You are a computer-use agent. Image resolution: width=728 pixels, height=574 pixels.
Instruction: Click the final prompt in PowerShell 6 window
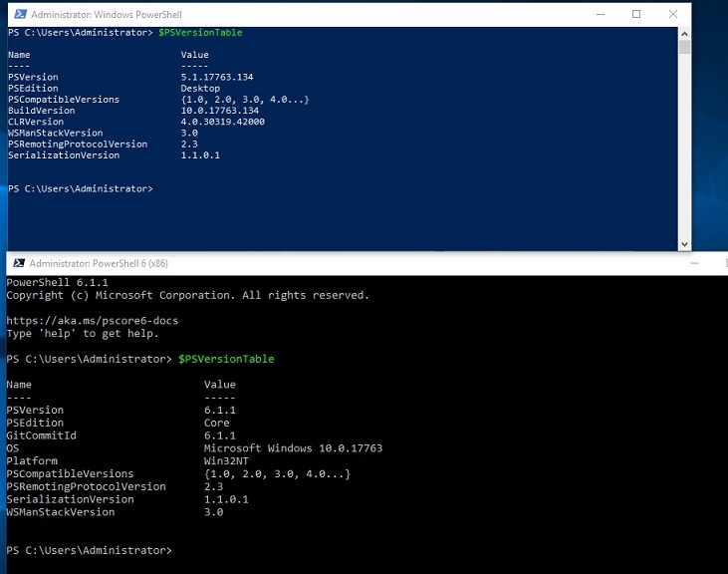click(90, 550)
